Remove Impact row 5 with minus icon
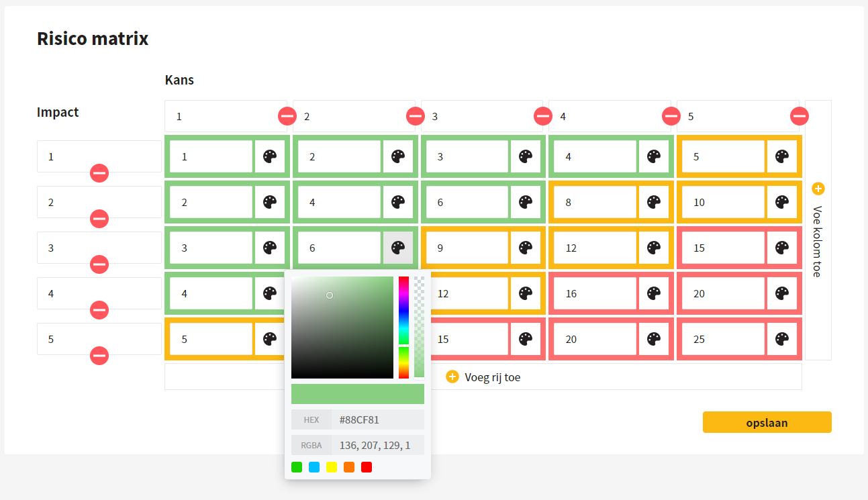The width and height of the screenshot is (868, 500). pos(99,356)
